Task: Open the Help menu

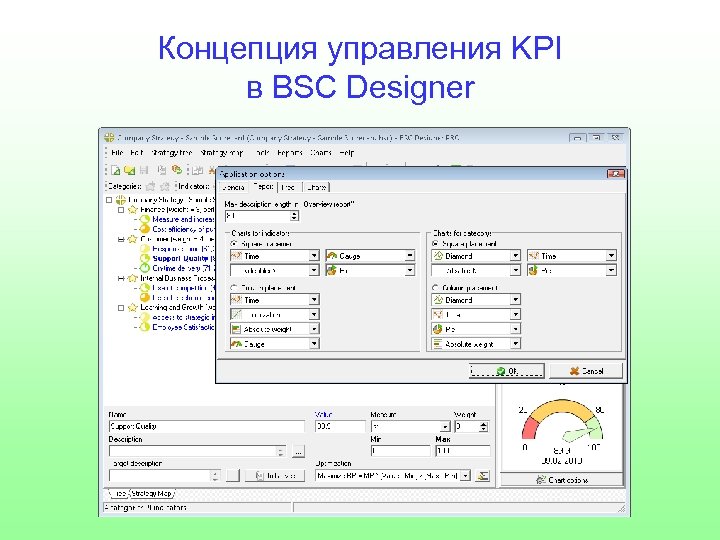Action: click(347, 152)
